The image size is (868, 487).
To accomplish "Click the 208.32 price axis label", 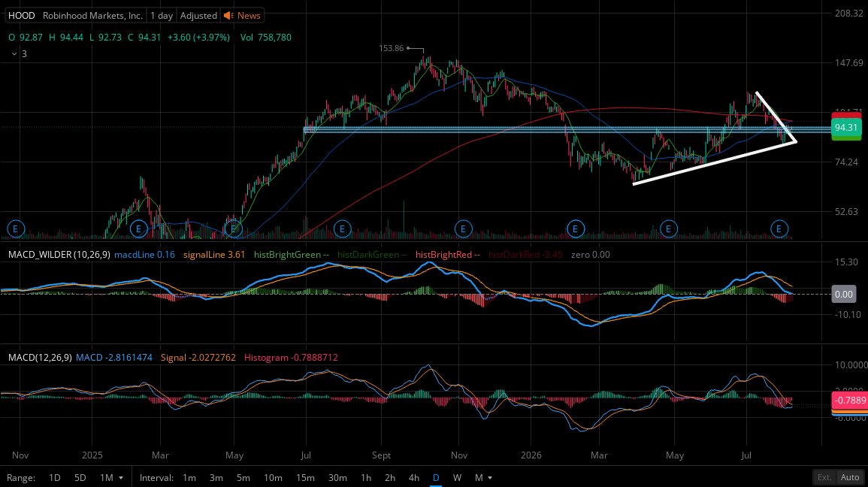I will [x=849, y=14].
